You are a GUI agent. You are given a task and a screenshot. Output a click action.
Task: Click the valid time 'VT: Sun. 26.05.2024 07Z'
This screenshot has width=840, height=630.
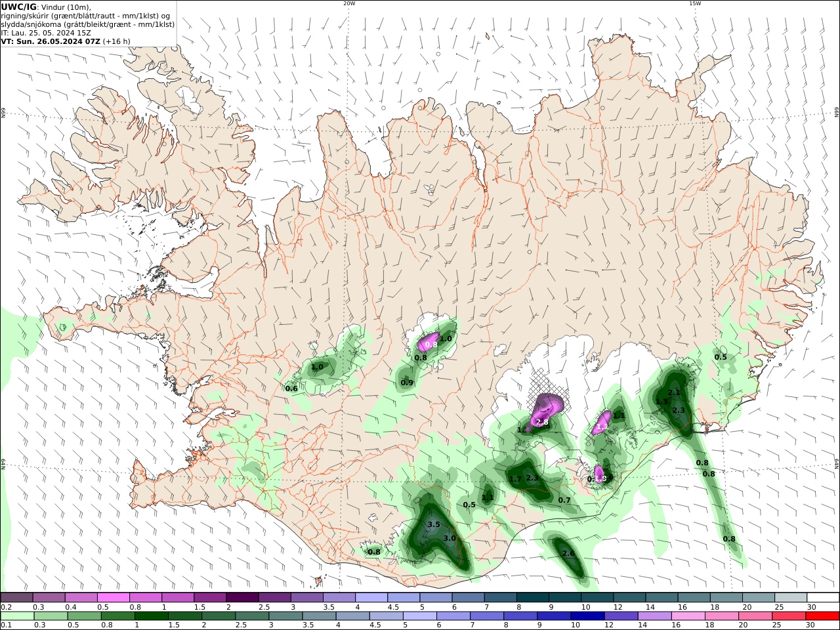click(51, 41)
